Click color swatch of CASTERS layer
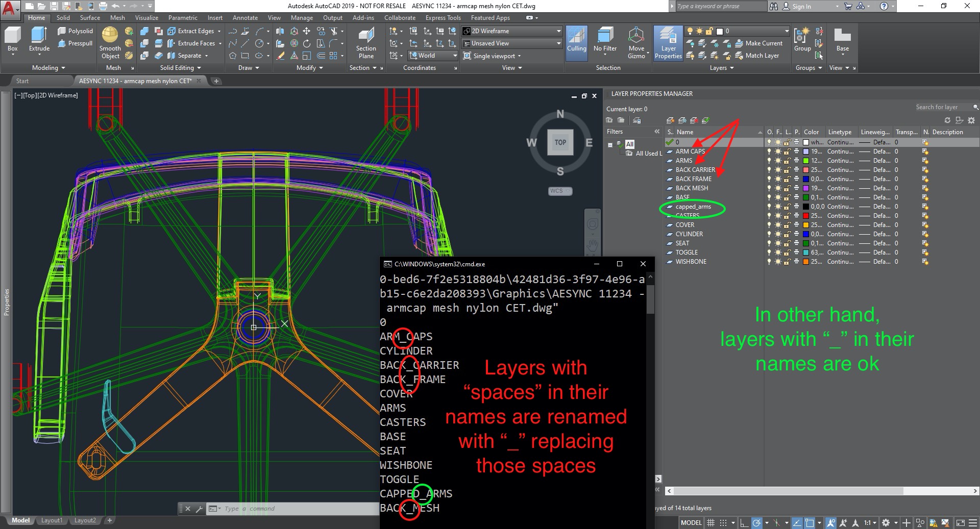This screenshot has width=980, height=529. [x=805, y=216]
